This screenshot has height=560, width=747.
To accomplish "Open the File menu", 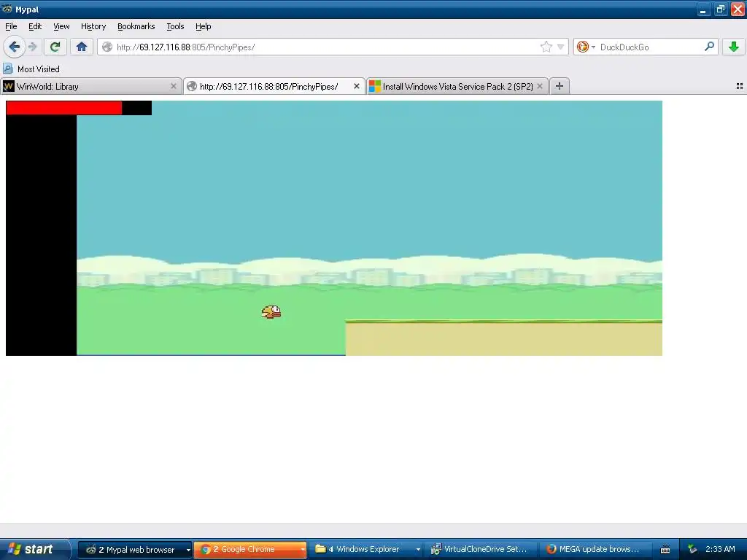I will [x=11, y=26].
